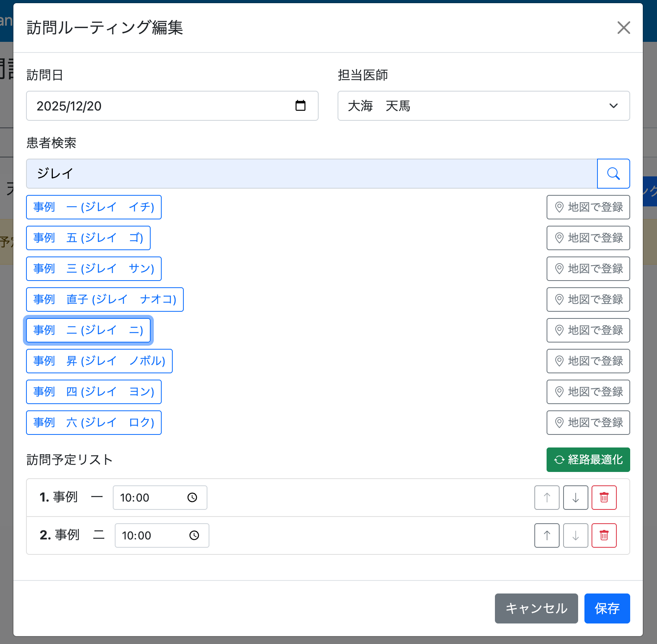Open the 担当医師 doctor dropdown

click(483, 106)
